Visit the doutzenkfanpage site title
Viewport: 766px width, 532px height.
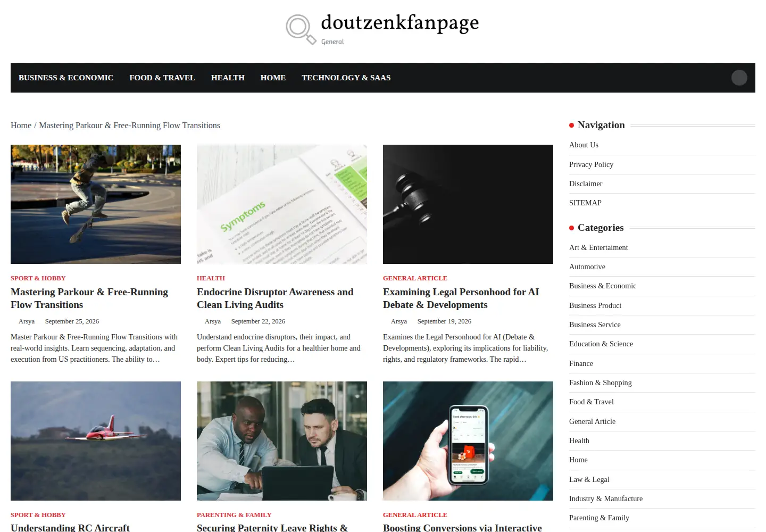pyautogui.click(x=400, y=22)
